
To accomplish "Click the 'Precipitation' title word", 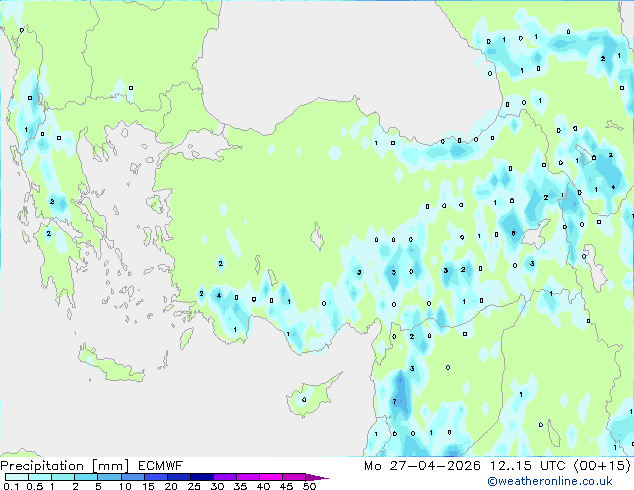I will (42, 466).
